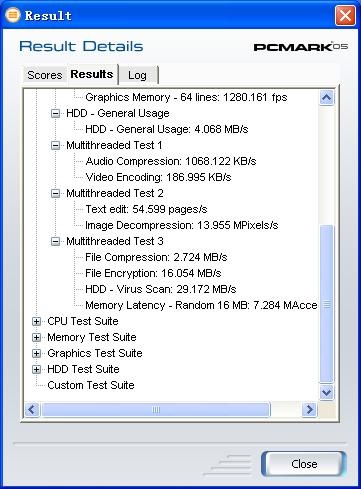Collapse the Multithreaded Test 3 node
Image resolution: width=361 pixels, height=489 pixels.
point(55,241)
